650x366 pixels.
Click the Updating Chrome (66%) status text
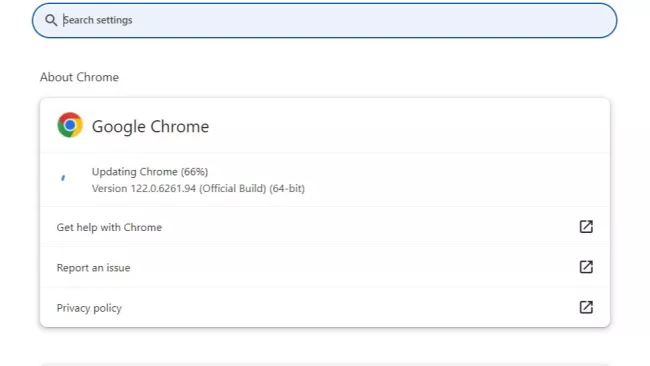pyautogui.click(x=150, y=172)
